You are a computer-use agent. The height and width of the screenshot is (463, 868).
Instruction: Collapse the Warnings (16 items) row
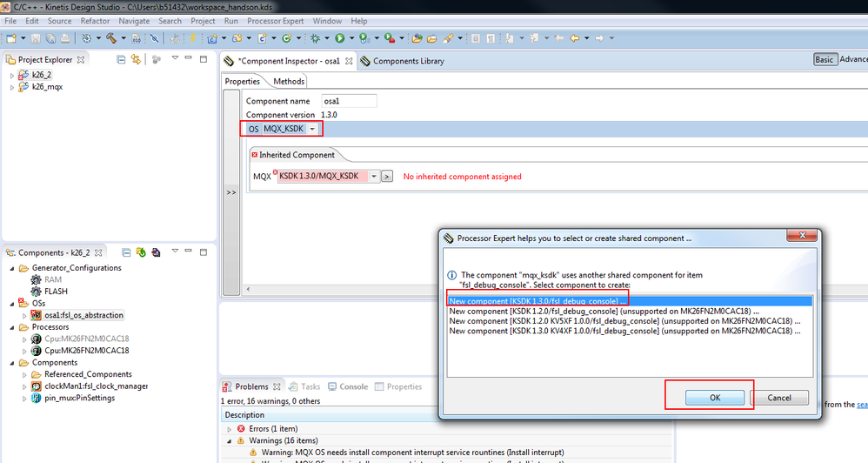pos(230,441)
